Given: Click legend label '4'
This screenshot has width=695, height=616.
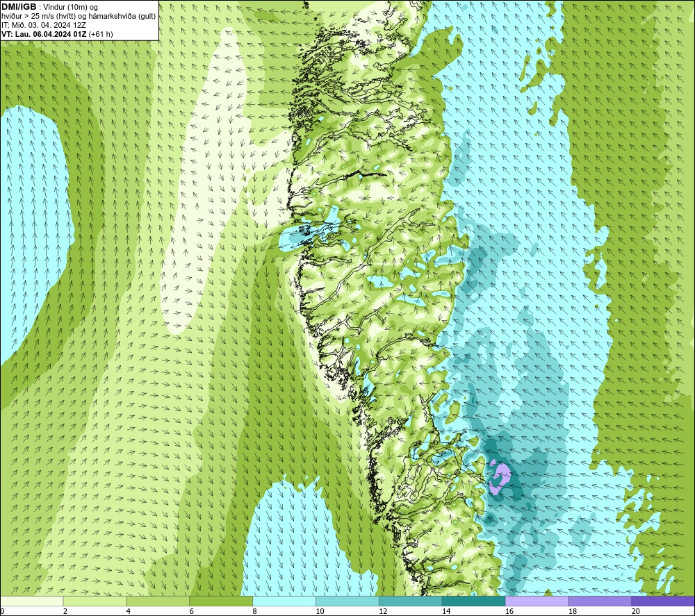Looking at the screenshot, I should (x=129, y=611).
